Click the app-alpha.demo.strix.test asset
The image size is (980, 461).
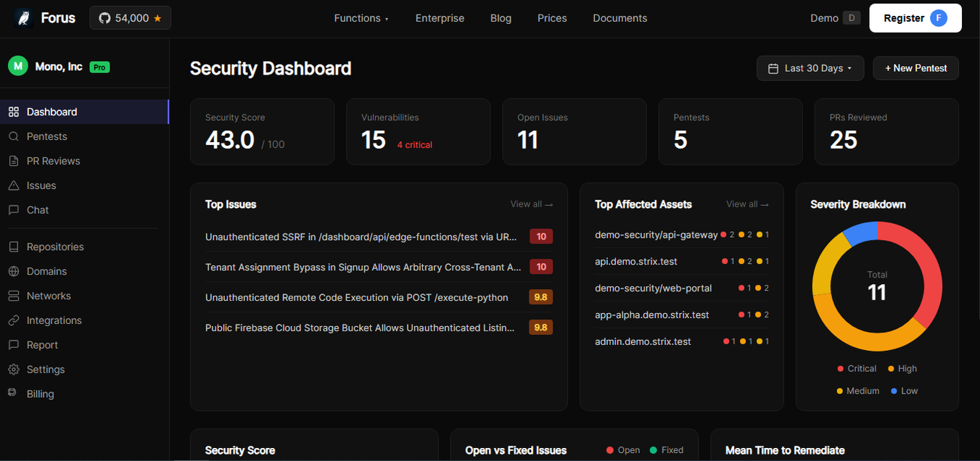(x=682, y=315)
